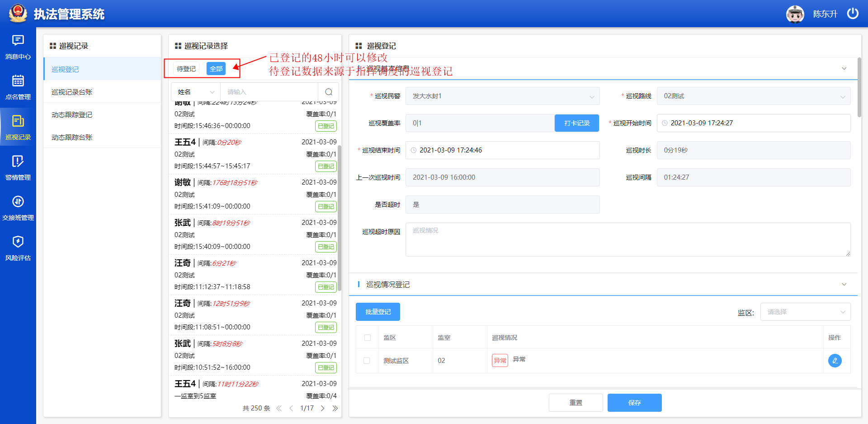This screenshot has height=424, width=868.
Task: Open the 消息中心 sidebar icon
Action: [18, 41]
